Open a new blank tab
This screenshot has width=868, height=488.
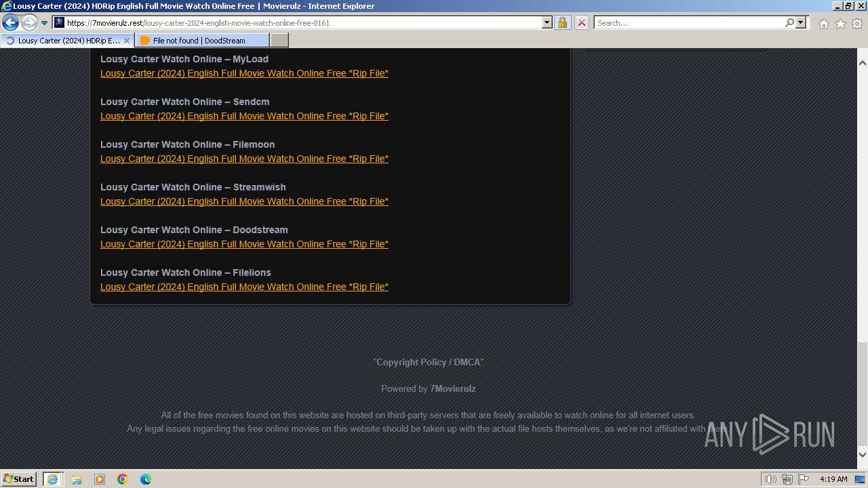pyautogui.click(x=279, y=40)
